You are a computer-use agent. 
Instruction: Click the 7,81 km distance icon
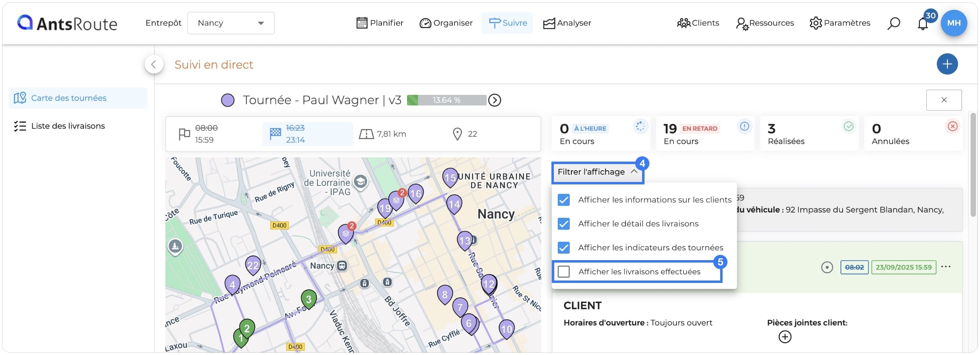(366, 134)
